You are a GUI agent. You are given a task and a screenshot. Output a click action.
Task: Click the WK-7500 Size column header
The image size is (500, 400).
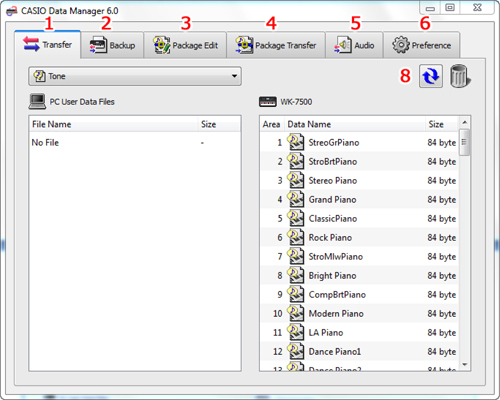442,124
